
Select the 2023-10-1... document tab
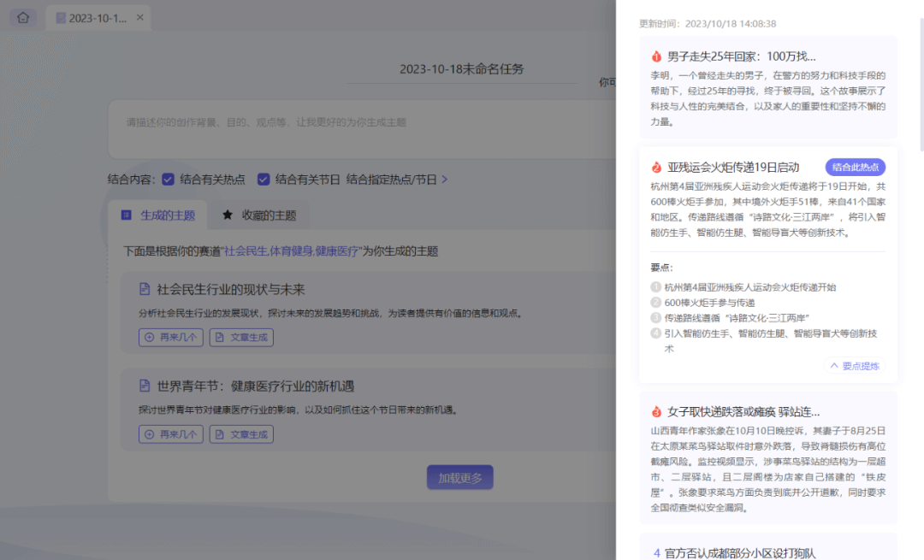point(98,18)
